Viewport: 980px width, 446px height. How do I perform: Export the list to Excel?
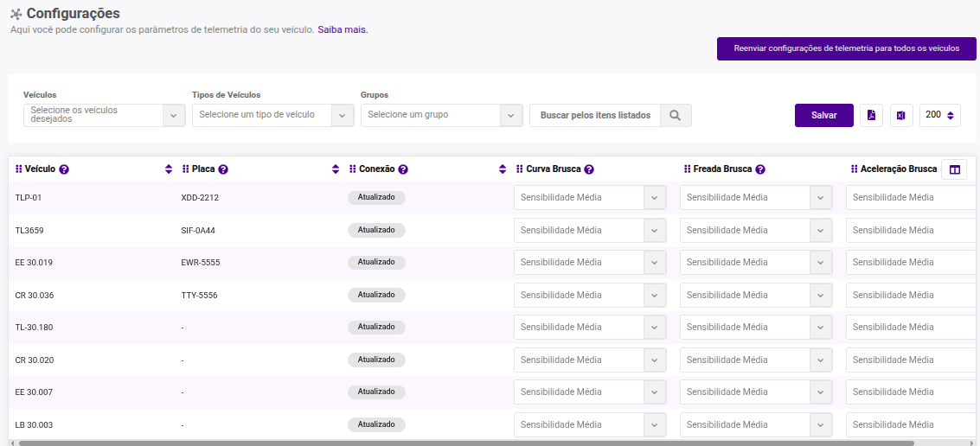point(900,116)
